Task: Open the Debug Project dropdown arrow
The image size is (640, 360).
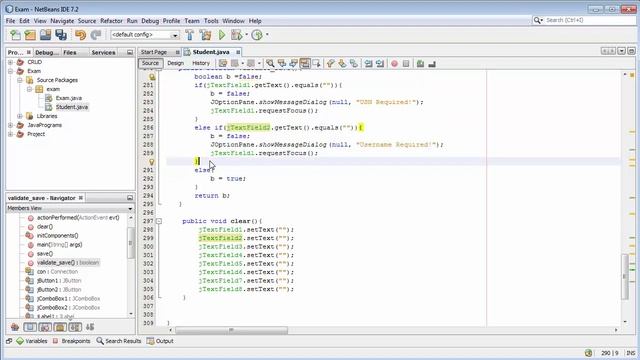Action: [x=246, y=35]
